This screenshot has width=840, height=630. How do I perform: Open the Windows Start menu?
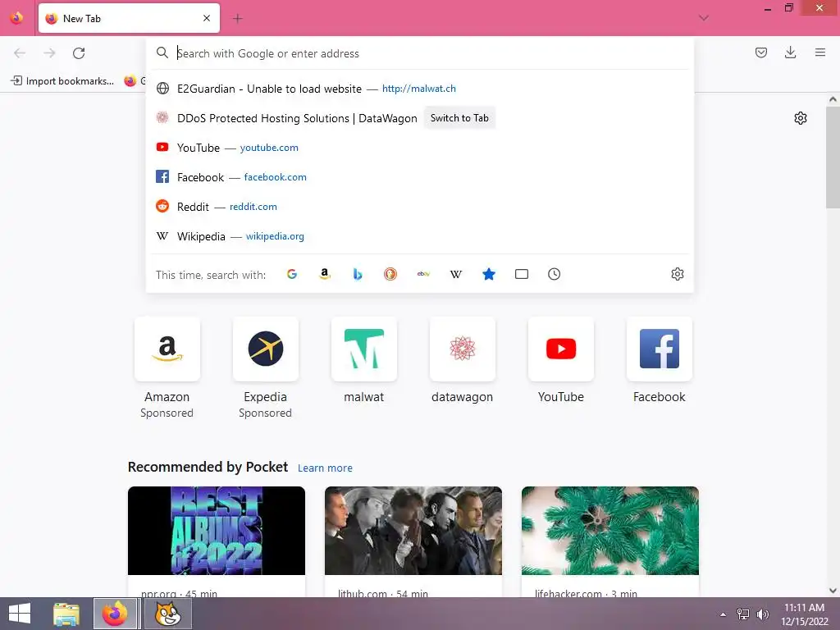pos(20,614)
